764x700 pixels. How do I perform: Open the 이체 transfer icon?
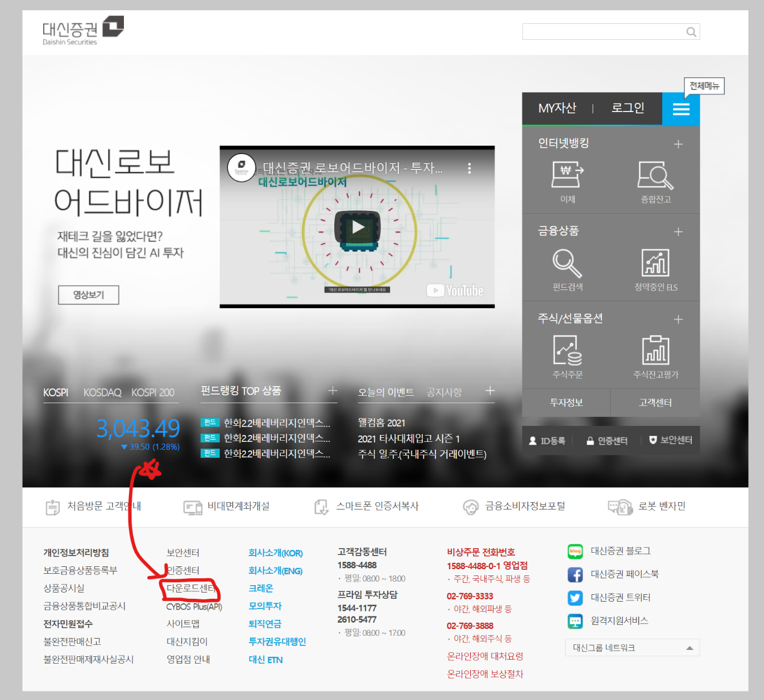[x=567, y=175]
